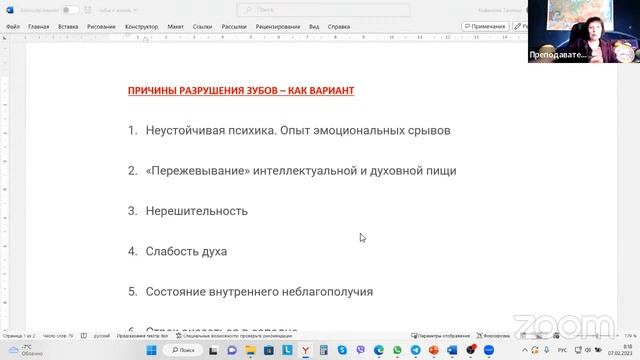Click the pencil editing mode button

pyautogui.click(x=520, y=26)
